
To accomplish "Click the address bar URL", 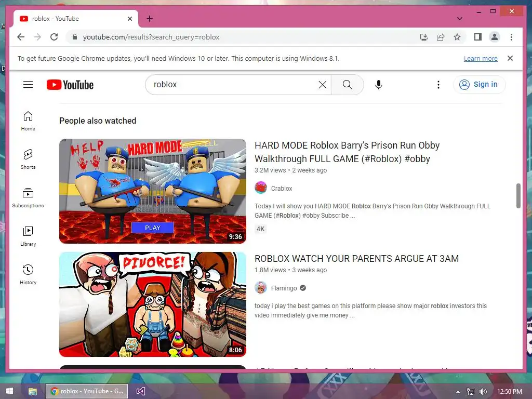I will (x=151, y=37).
